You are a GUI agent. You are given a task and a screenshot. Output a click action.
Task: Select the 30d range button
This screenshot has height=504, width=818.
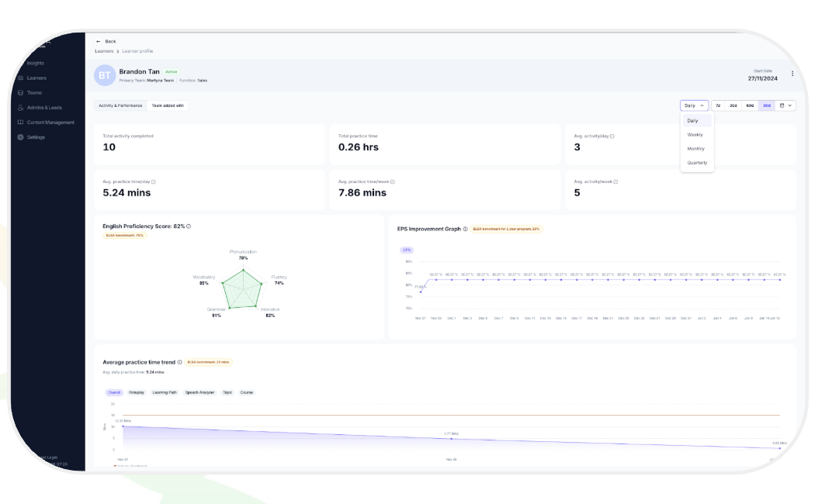(x=733, y=105)
